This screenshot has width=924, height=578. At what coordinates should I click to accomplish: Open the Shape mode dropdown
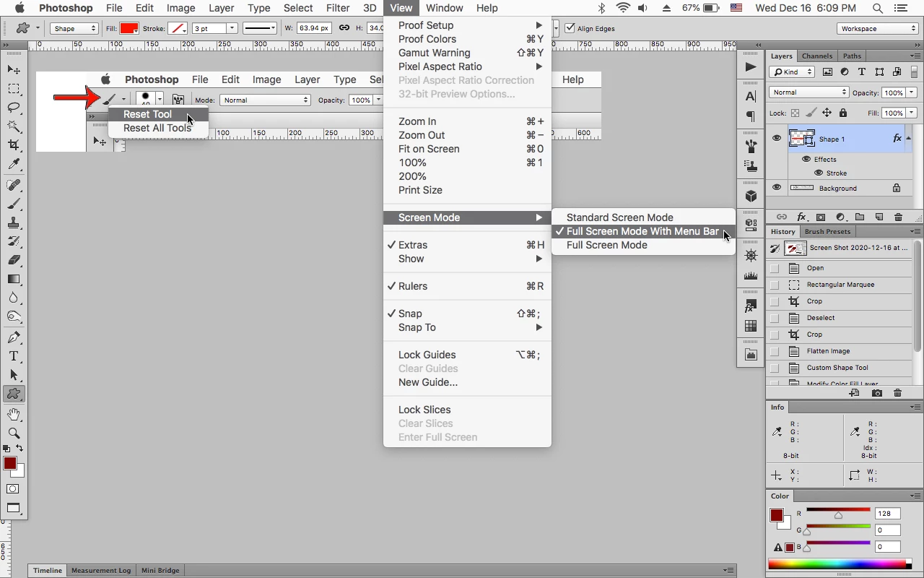pyautogui.click(x=74, y=28)
